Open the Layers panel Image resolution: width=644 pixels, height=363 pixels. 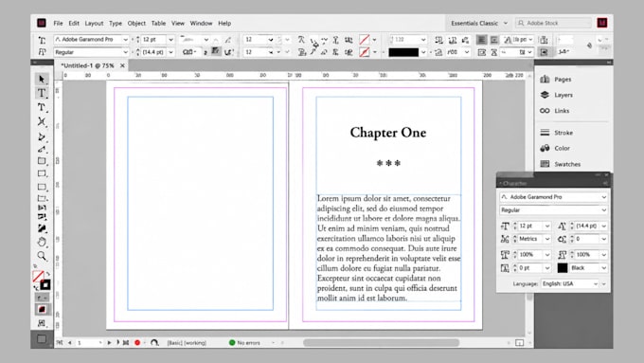click(x=557, y=95)
